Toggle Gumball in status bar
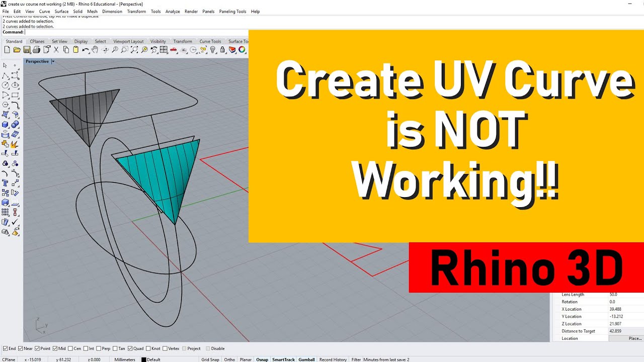 (x=306, y=359)
